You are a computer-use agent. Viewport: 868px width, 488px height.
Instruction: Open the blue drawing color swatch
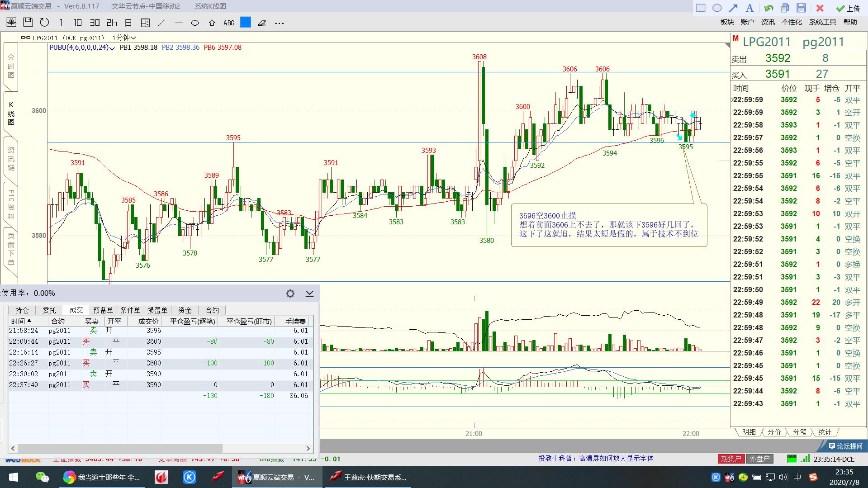point(246,22)
